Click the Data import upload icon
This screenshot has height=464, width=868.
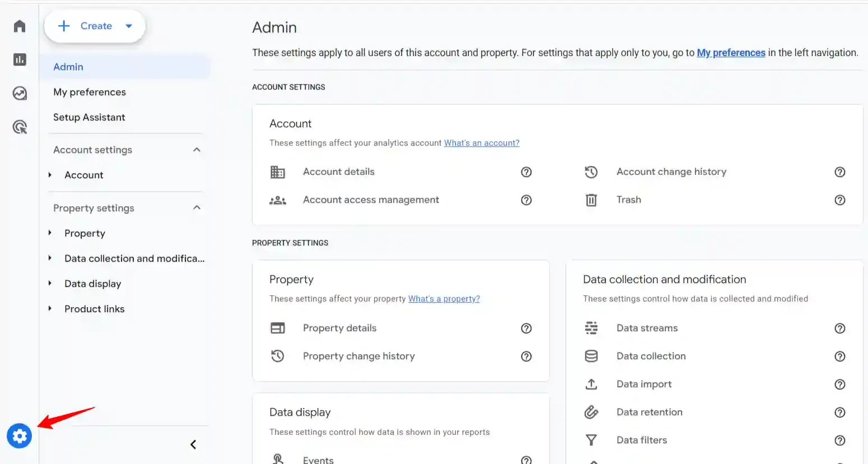(591, 384)
